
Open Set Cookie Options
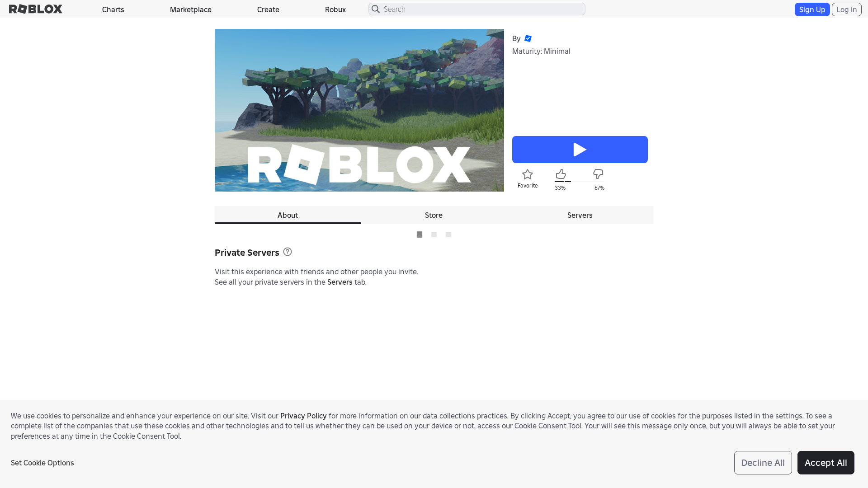point(42,463)
